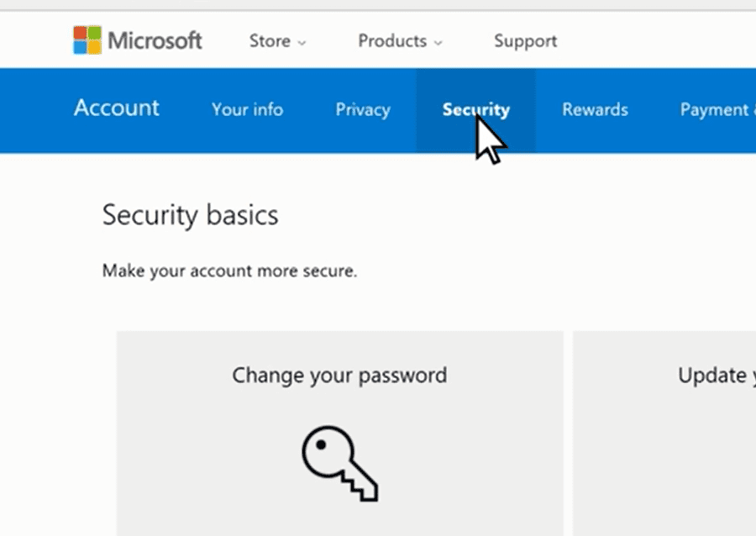
Task: Click the Support menu item
Action: coord(525,40)
